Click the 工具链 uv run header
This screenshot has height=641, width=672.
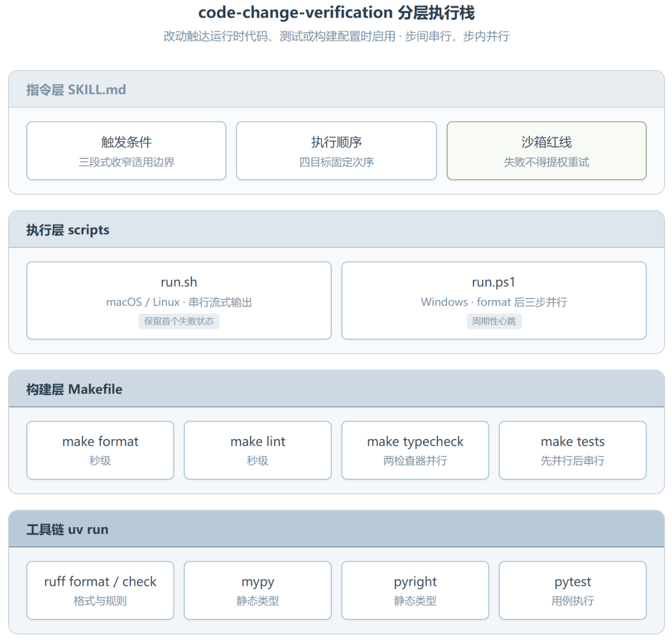click(x=337, y=529)
